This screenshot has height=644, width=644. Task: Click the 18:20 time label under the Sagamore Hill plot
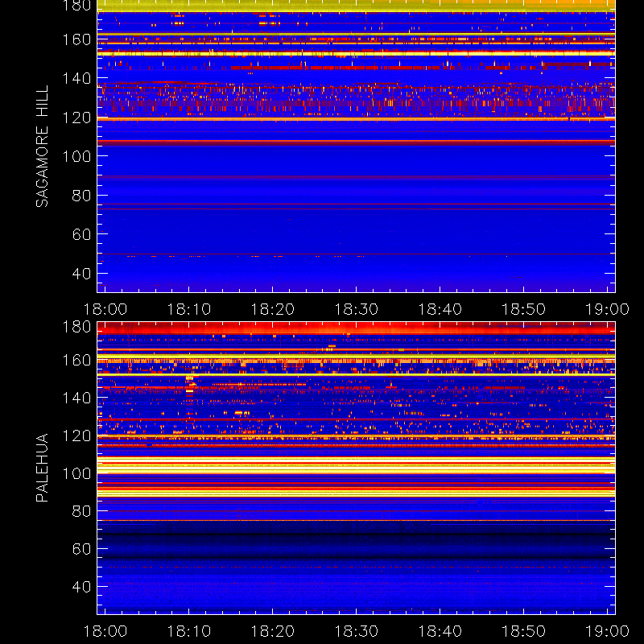click(273, 309)
